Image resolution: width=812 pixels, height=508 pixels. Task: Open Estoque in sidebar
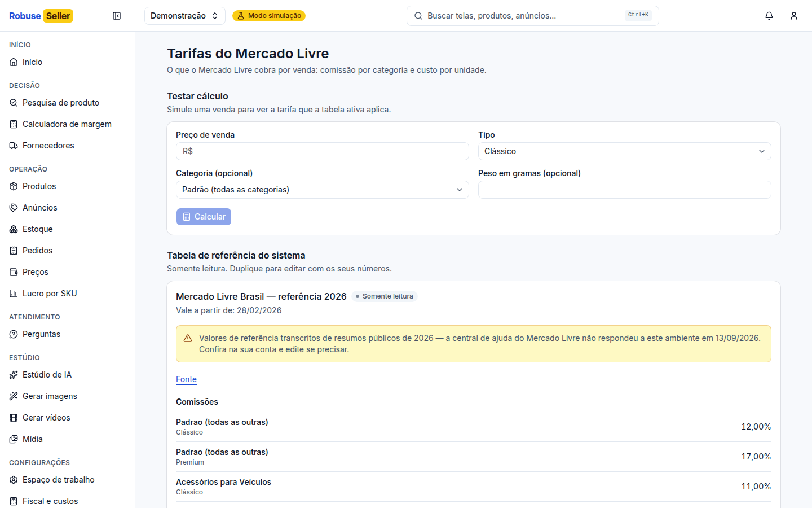pos(68,229)
